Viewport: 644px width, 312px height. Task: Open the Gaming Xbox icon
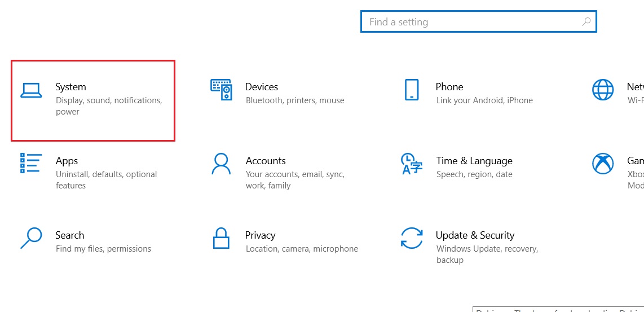(x=603, y=164)
